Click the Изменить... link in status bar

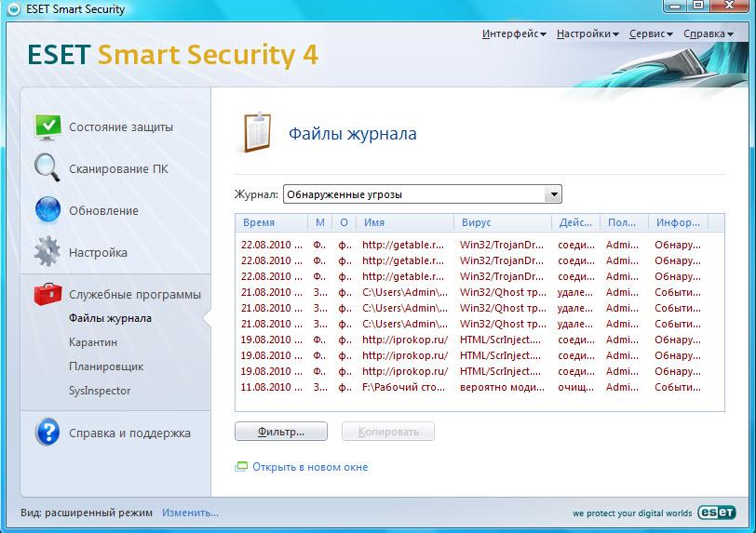pyautogui.click(x=190, y=513)
